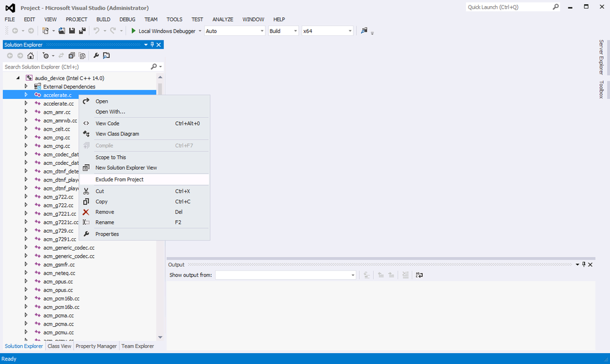Toggle word wrap in Output panel
Image resolution: width=610 pixels, height=364 pixels.
419,275
